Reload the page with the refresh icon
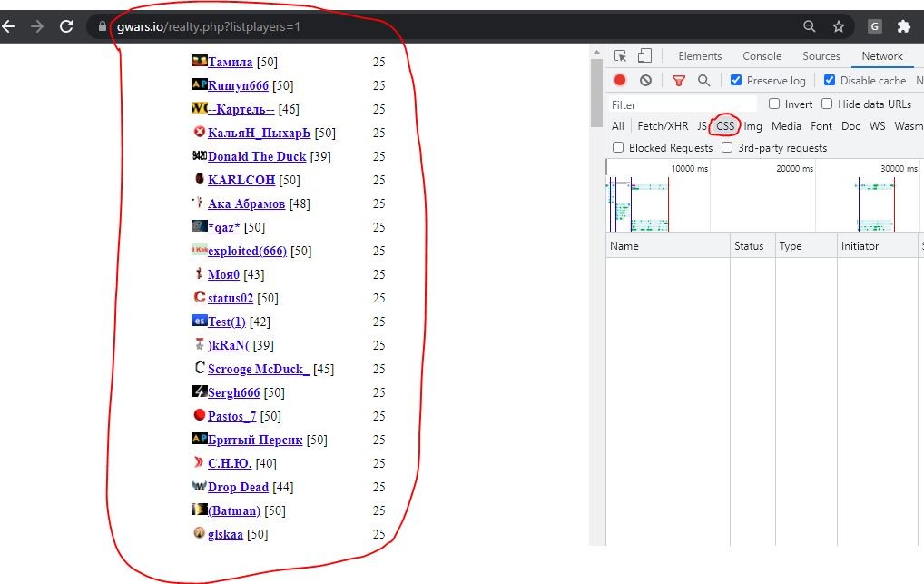Viewport: 924px width, 584px height. (66, 26)
